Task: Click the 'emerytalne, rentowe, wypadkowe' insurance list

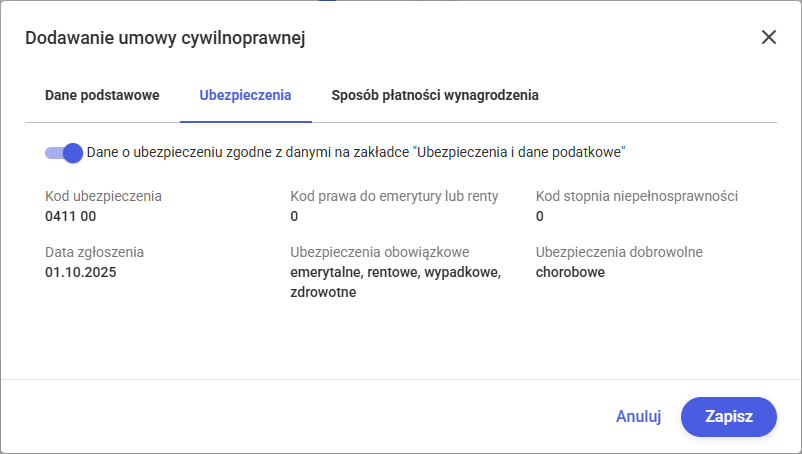Action: pos(395,272)
